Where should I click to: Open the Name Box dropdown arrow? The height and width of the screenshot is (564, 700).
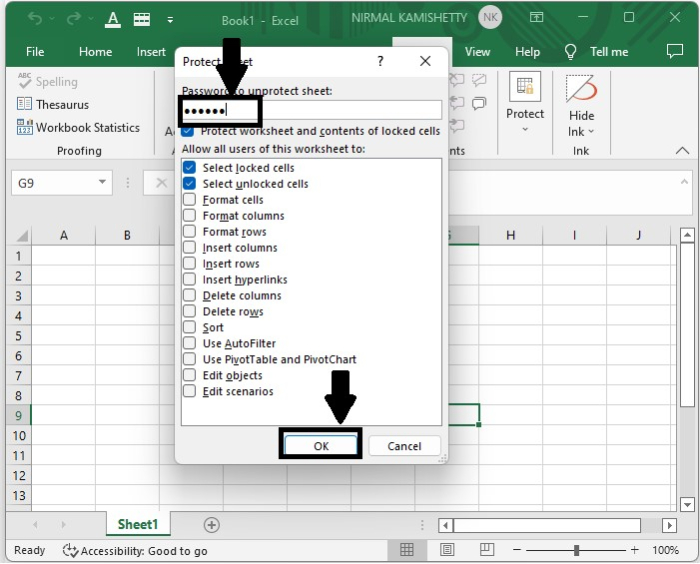pyautogui.click(x=102, y=182)
